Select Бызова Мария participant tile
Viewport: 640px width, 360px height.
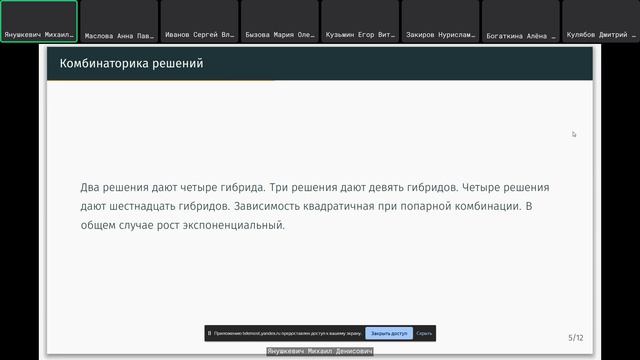pos(280,21)
